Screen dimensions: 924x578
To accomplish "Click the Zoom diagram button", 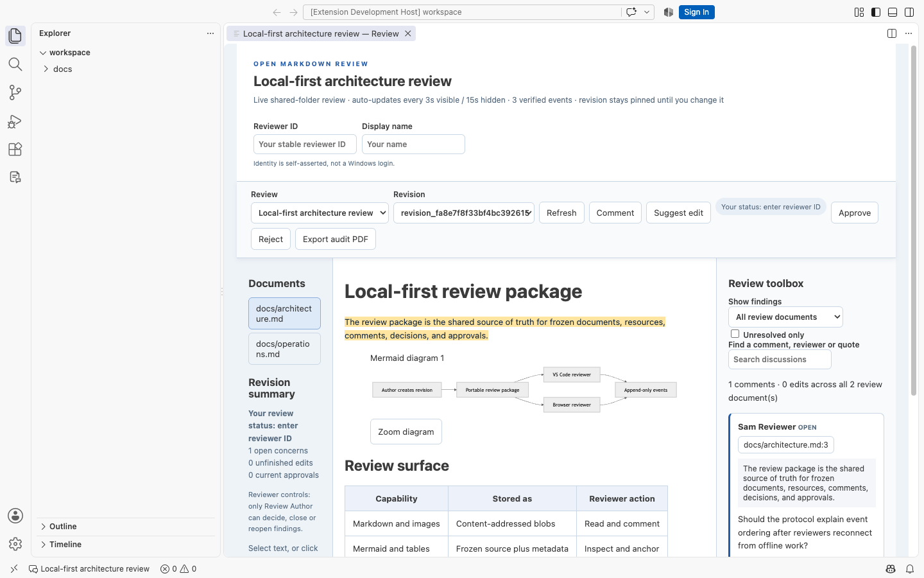I will pos(406,432).
